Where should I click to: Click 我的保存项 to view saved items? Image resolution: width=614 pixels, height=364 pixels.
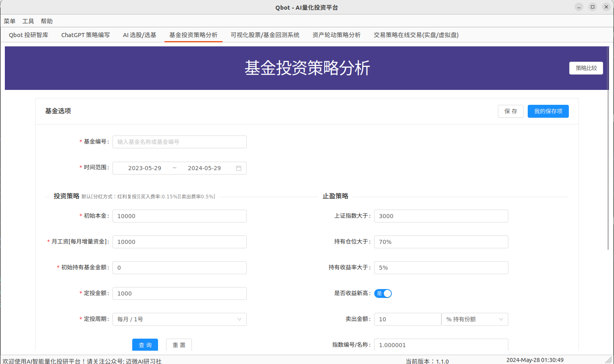(x=548, y=111)
